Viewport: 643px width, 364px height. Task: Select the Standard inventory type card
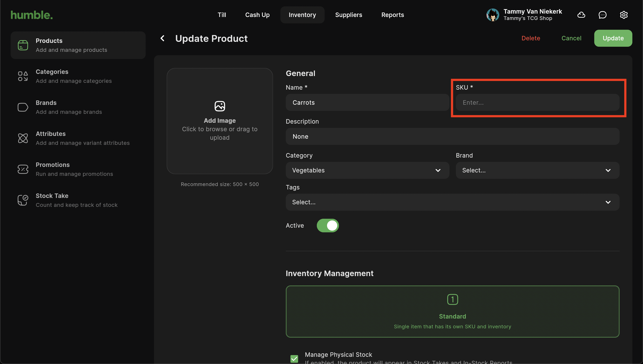(x=452, y=311)
